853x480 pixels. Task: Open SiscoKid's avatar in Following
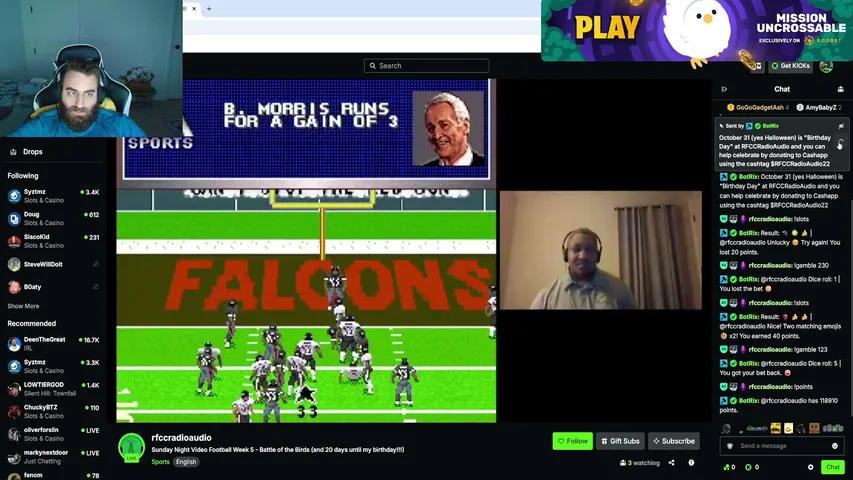pos(14,241)
